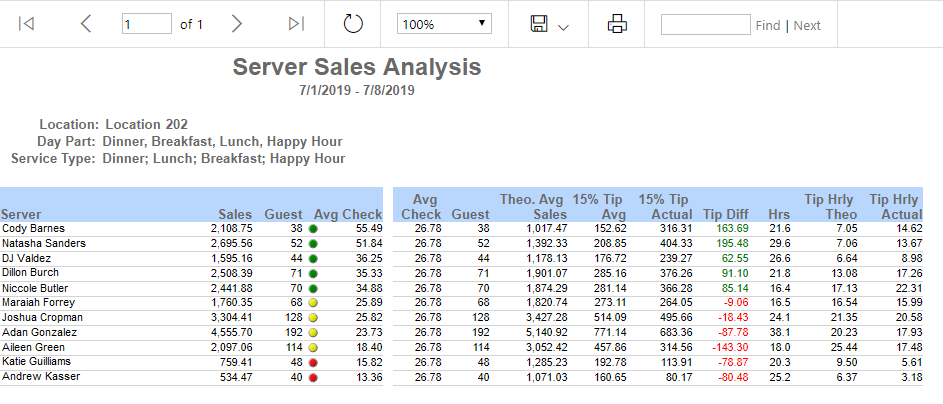943x404 pixels.
Task: Select the Joshua Cropman server name
Action: pos(42,317)
